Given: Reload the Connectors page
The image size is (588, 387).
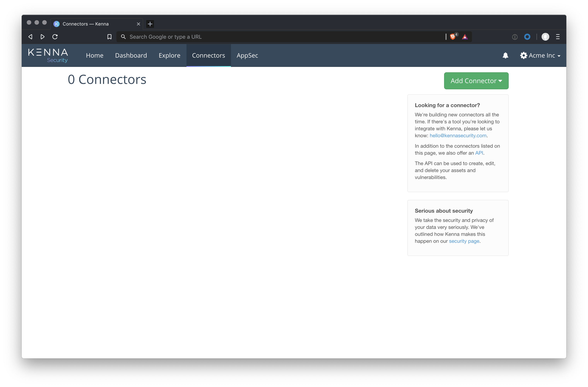Looking at the screenshot, I should 55,37.
